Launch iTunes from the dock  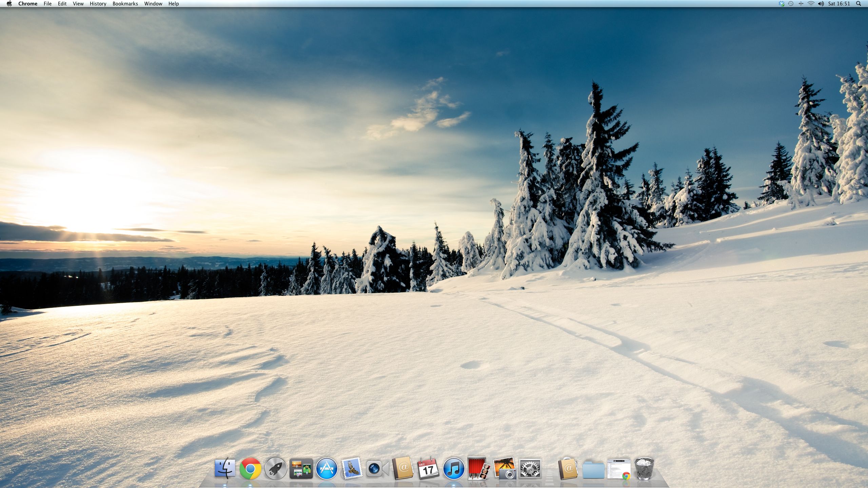pos(454,469)
